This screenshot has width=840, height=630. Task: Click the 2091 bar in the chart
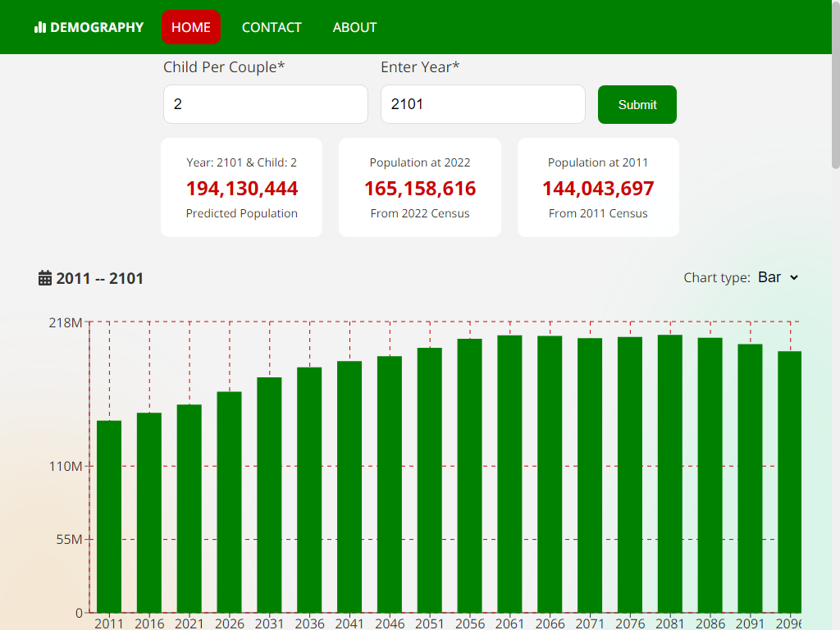(x=750, y=478)
